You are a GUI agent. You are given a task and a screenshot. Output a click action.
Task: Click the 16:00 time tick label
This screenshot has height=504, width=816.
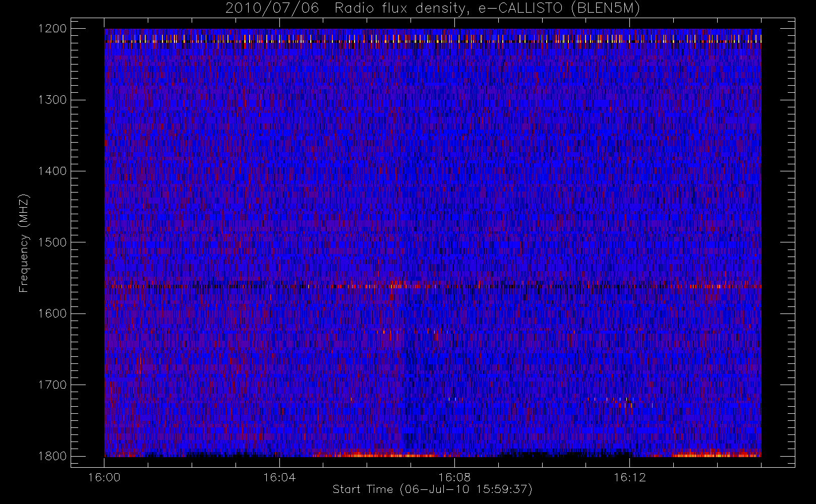click(x=104, y=477)
